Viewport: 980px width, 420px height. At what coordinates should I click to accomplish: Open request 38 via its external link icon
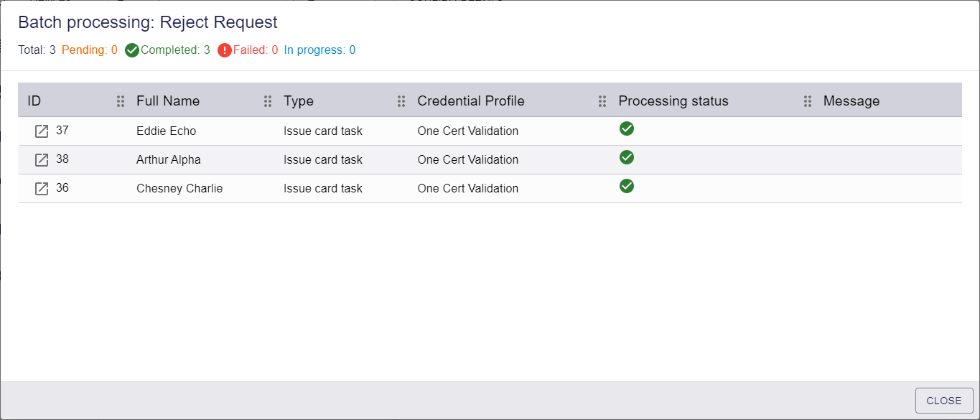pyautogui.click(x=42, y=160)
